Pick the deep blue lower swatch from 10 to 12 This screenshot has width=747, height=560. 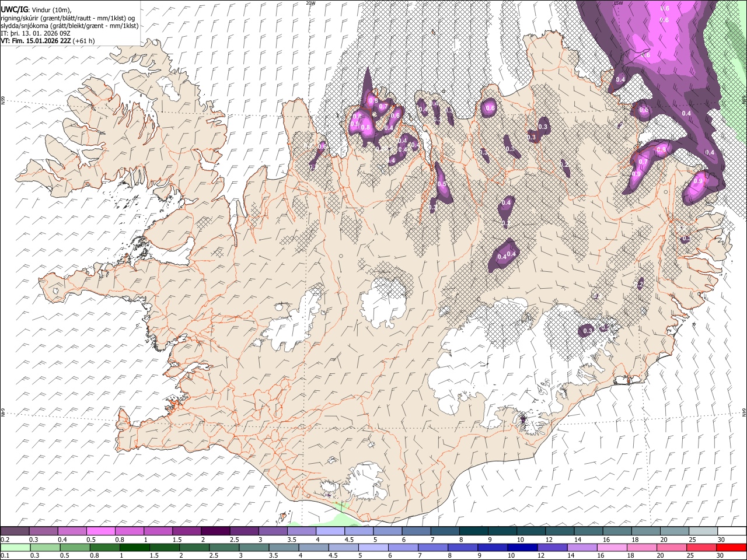[x=523, y=547]
